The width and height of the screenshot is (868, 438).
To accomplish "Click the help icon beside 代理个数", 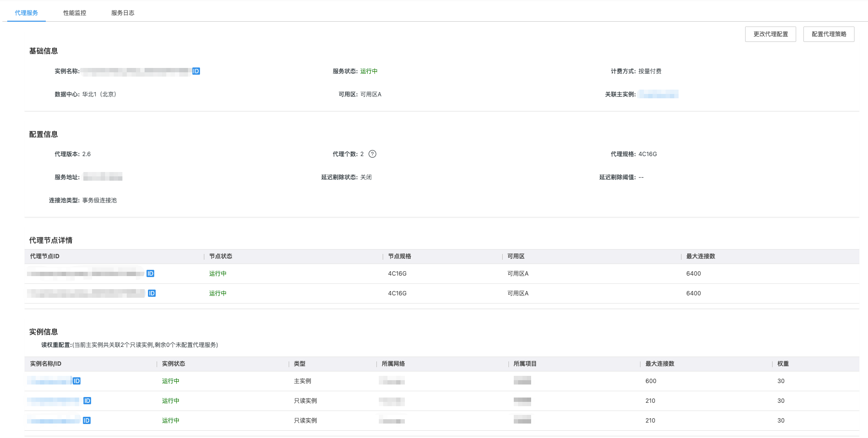I will (x=372, y=154).
